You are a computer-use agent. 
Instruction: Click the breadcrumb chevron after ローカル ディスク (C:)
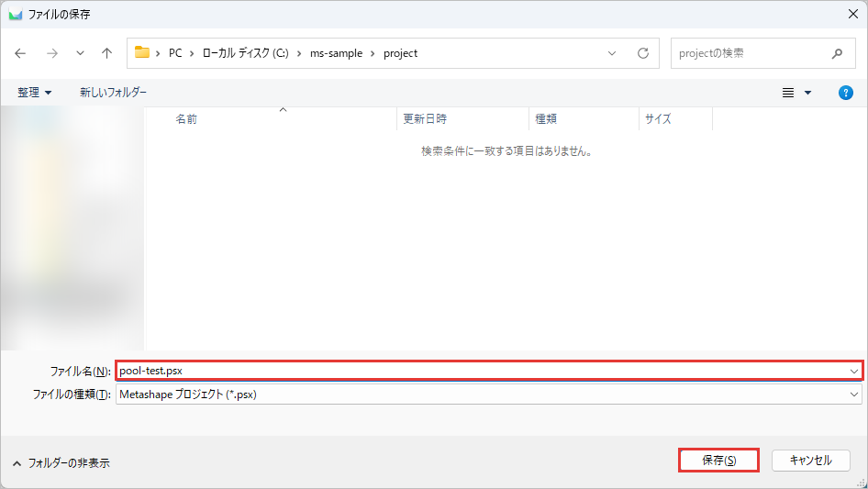[x=299, y=53]
